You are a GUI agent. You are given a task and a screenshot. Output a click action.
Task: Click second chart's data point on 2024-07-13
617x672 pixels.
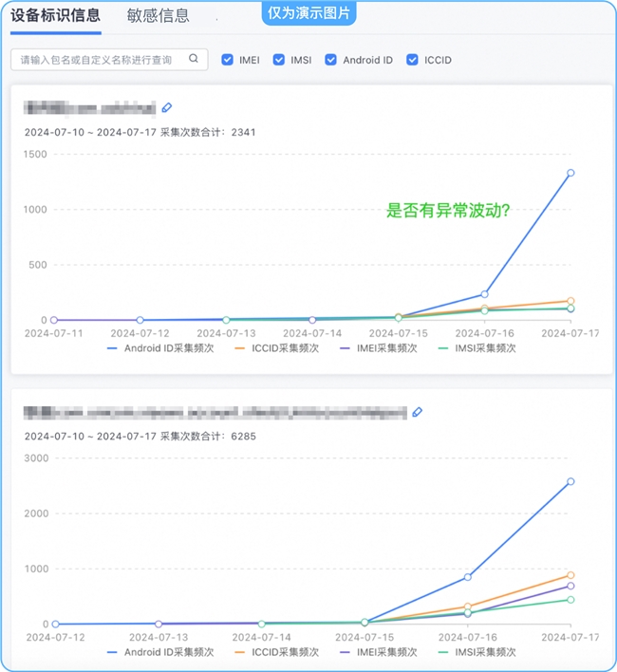click(159, 624)
